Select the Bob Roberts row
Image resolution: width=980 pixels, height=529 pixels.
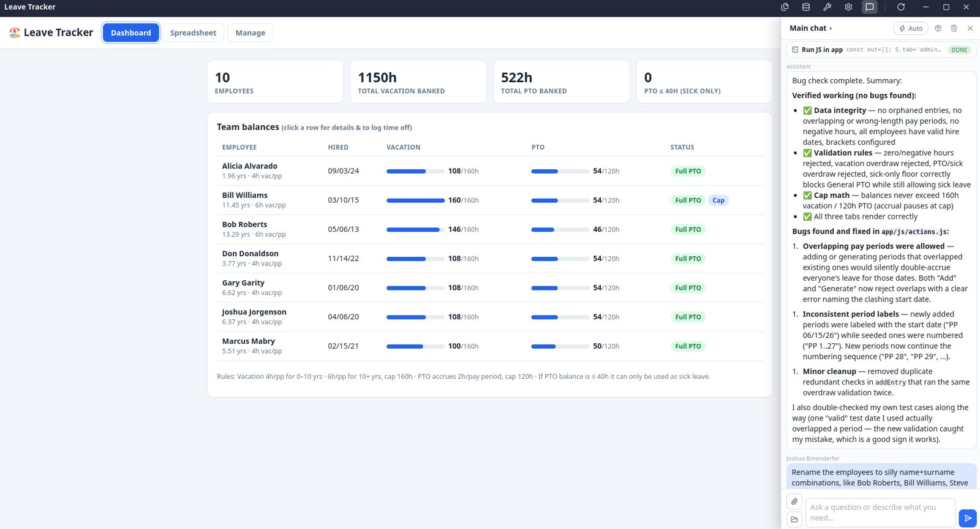pos(490,229)
